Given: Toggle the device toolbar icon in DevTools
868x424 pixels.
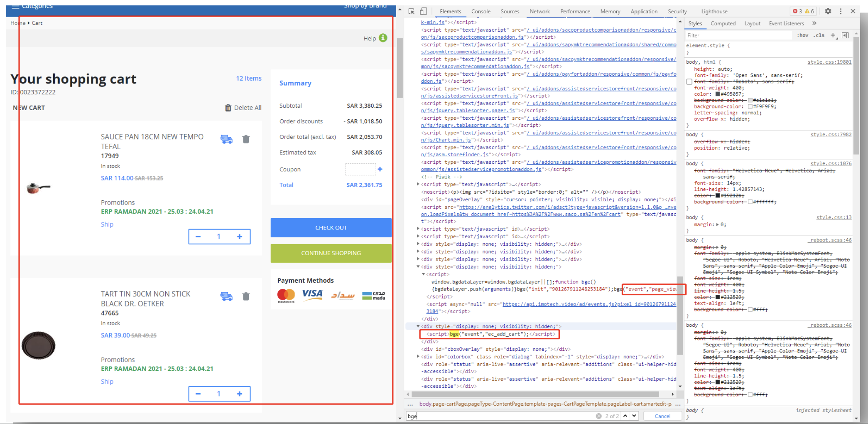Looking at the screenshot, I should click(x=423, y=11).
